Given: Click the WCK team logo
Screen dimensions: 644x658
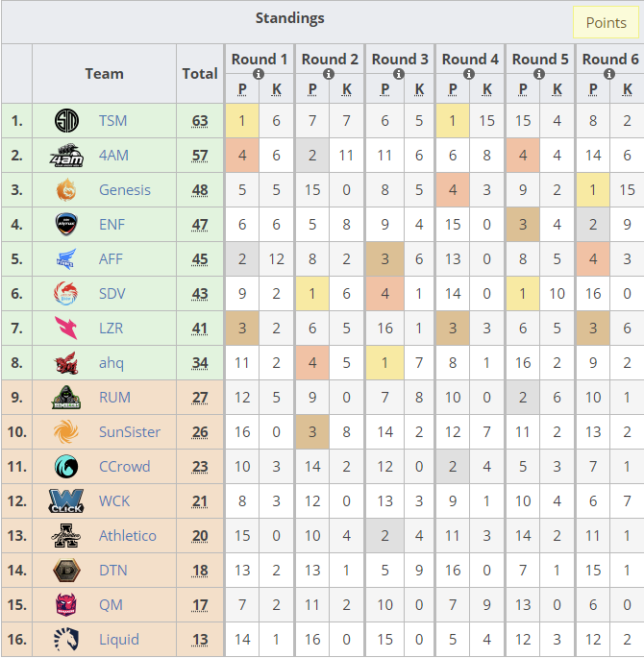Looking at the screenshot, I should click(66, 501).
